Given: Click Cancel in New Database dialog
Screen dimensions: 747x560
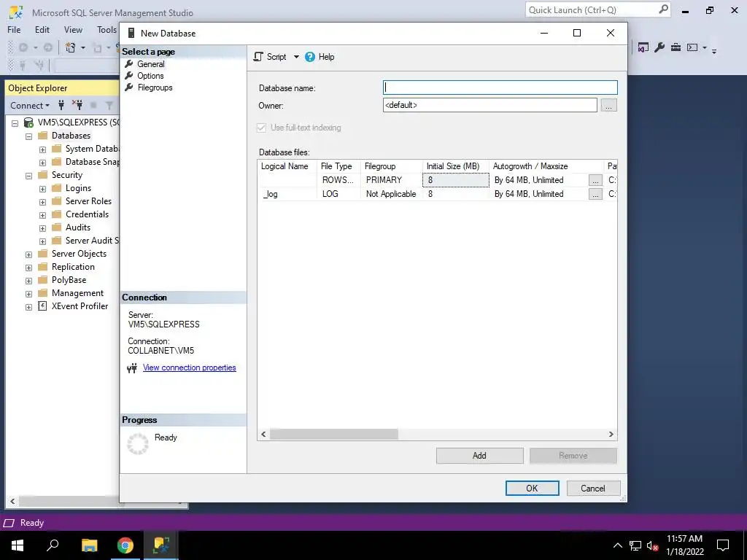Looking at the screenshot, I should [593, 488].
